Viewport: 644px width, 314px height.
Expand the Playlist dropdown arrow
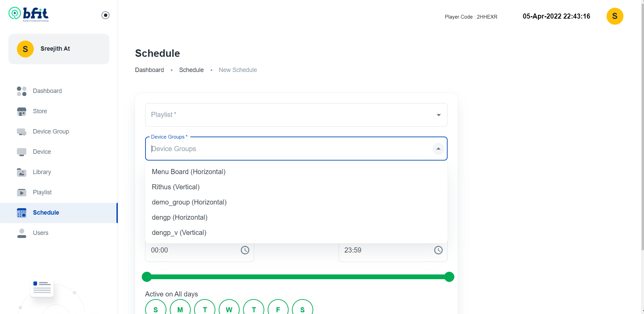pos(438,115)
